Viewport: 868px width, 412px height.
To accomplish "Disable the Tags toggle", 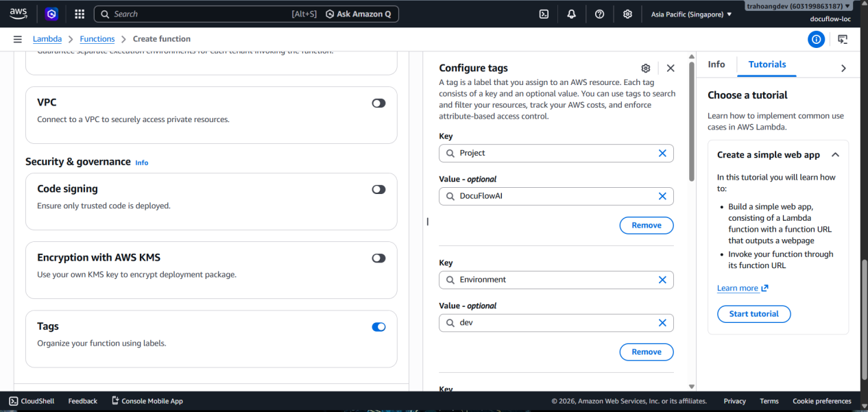I will pyautogui.click(x=378, y=327).
